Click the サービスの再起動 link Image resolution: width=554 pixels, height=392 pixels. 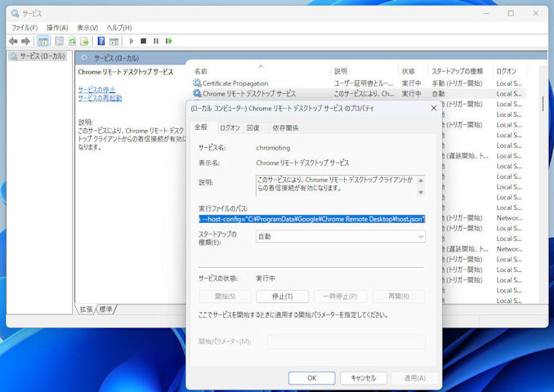tap(100, 98)
